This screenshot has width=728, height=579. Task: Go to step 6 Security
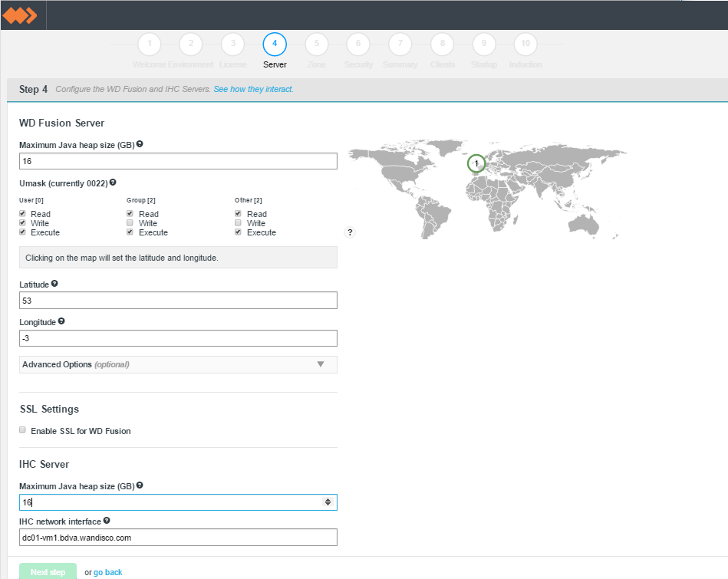[358, 44]
